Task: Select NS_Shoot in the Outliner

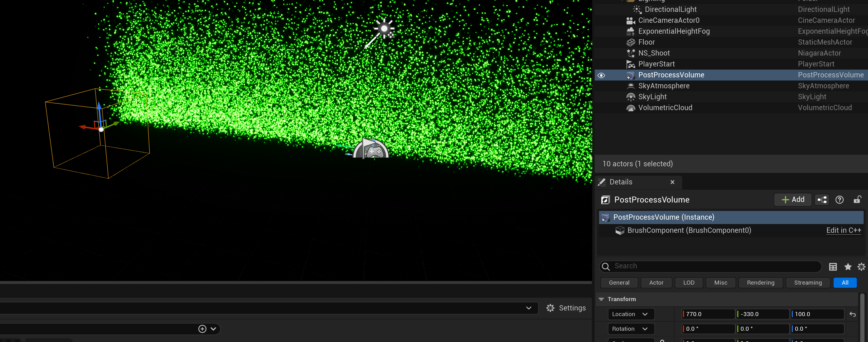Action: click(x=654, y=53)
